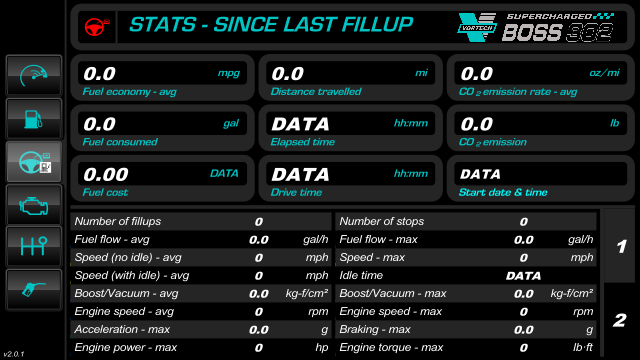
Task: Click the red steering wheel header icon
Action: click(x=97, y=27)
